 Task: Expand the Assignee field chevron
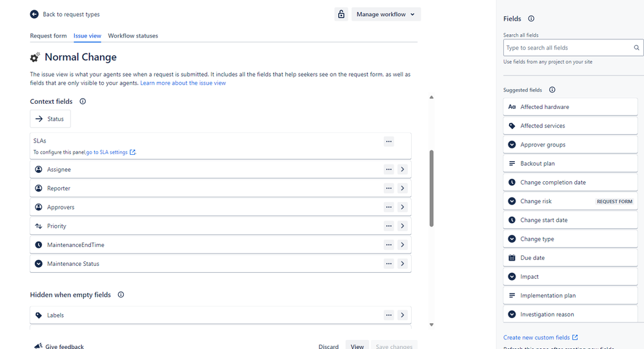click(403, 170)
